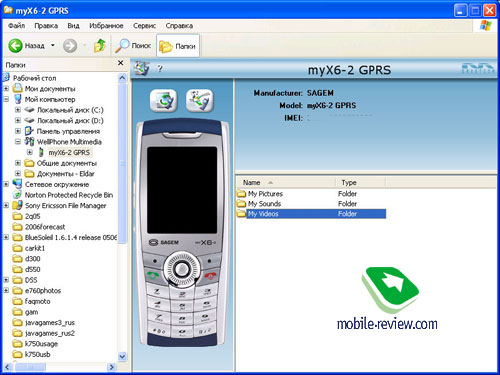Close the Folders pane with X

pyautogui.click(x=121, y=63)
